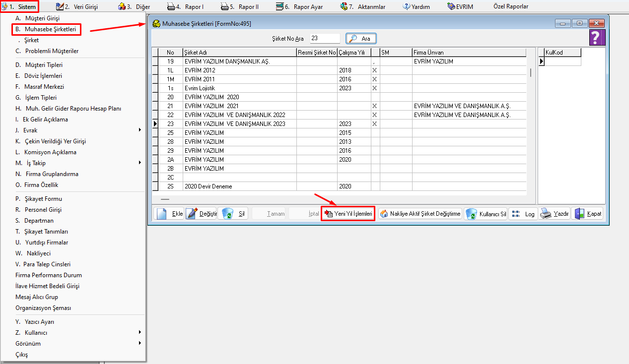
Task: Print the list with Yazdır
Action: click(554, 214)
